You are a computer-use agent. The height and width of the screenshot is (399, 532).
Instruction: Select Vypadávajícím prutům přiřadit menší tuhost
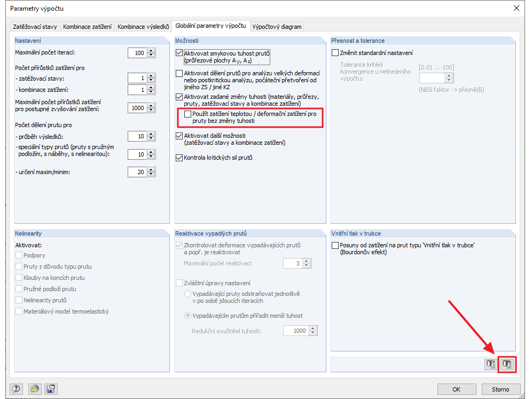pos(187,316)
